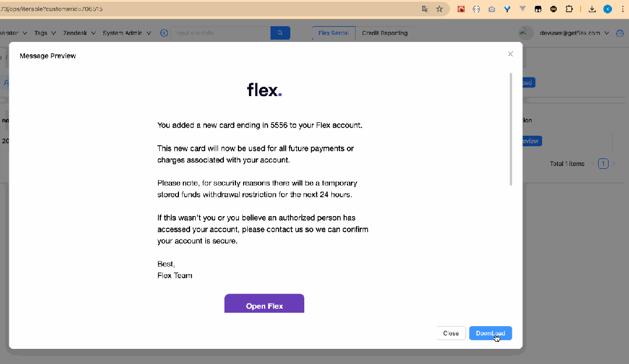Click the Download button in Message Preview
629x364 pixels.
point(490,333)
